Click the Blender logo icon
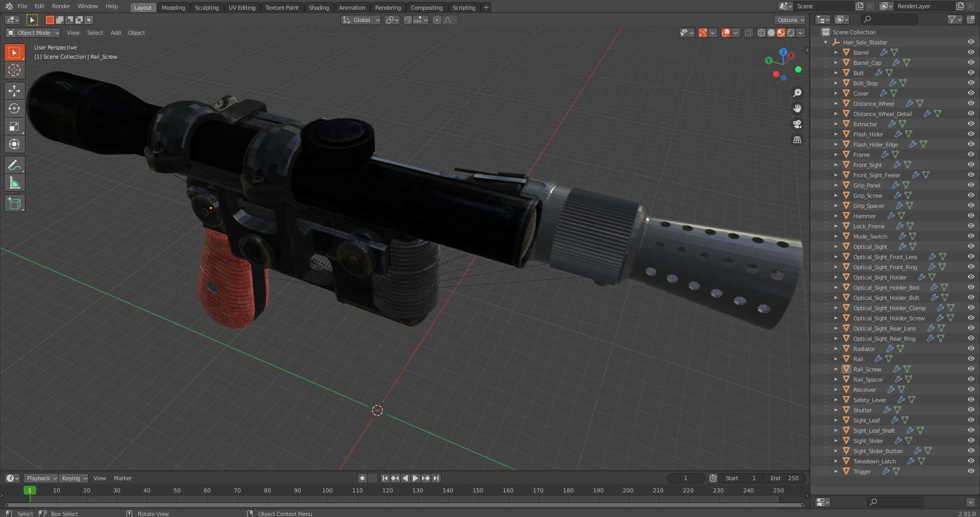The image size is (980, 517). pos(9,6)
